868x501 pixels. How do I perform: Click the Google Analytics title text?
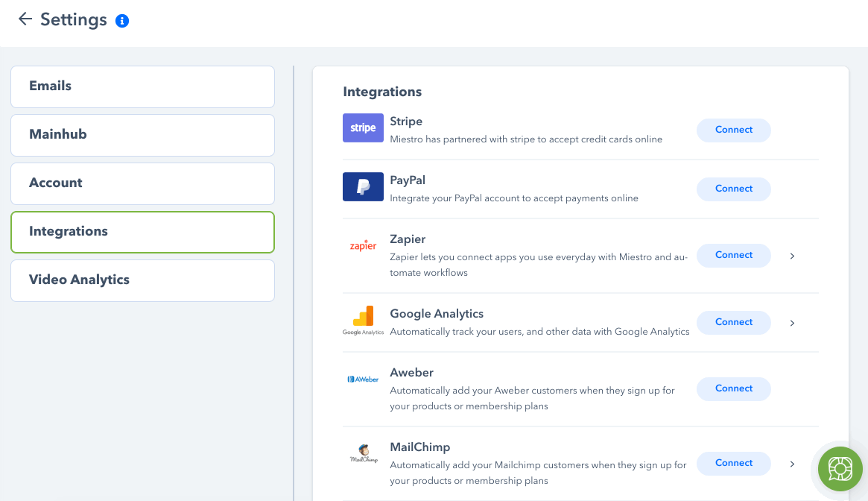pos(436,314)
